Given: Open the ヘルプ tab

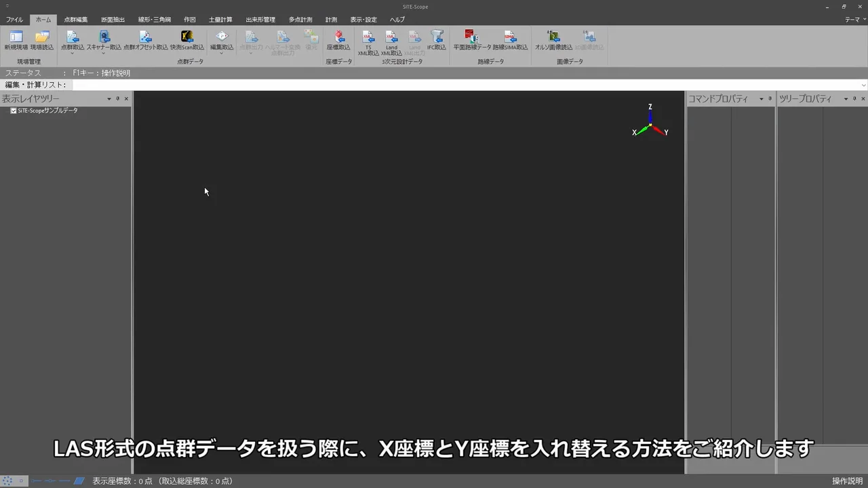Looking at the screenshot, I should click(397, 20).
